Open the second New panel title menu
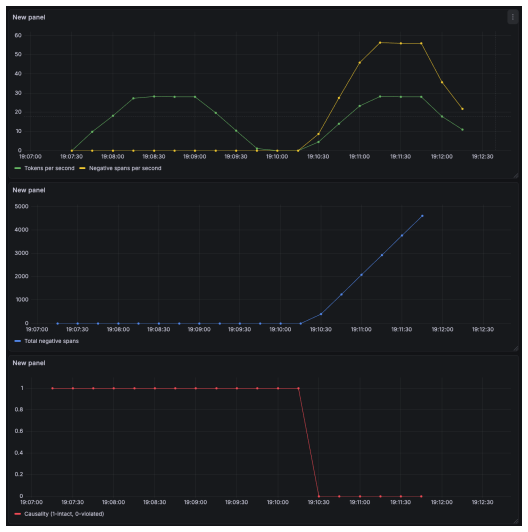The image size is (528, 532). 29,190
